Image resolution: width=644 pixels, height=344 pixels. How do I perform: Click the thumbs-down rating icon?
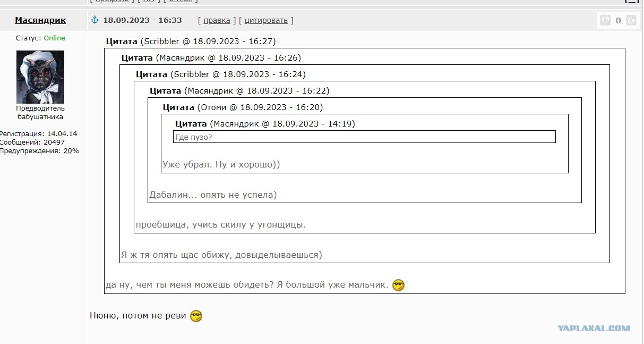click(x=605, y=21)
